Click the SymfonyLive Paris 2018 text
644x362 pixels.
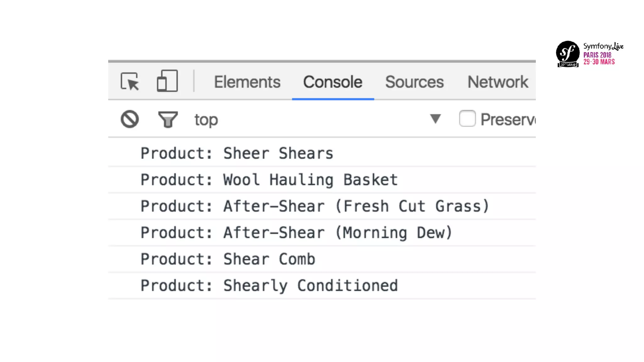(x=603, y=54)
